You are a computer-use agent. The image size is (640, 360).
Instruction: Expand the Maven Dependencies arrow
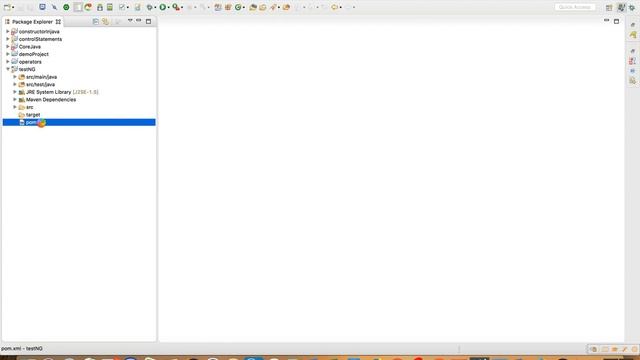(15, 100)
